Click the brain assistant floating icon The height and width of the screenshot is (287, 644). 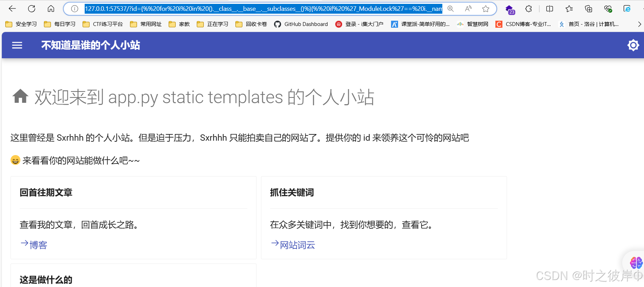pyautogui.click(x=636, y=262)
